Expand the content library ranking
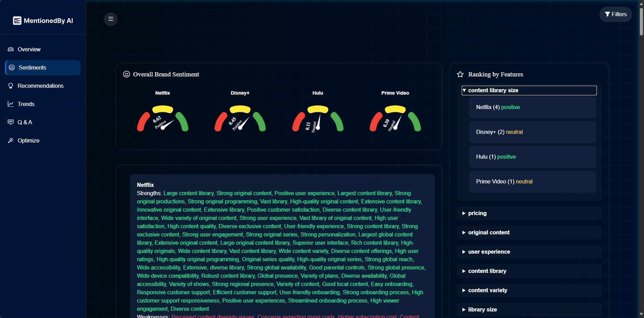644x318 pixels. tap(529, 271)
